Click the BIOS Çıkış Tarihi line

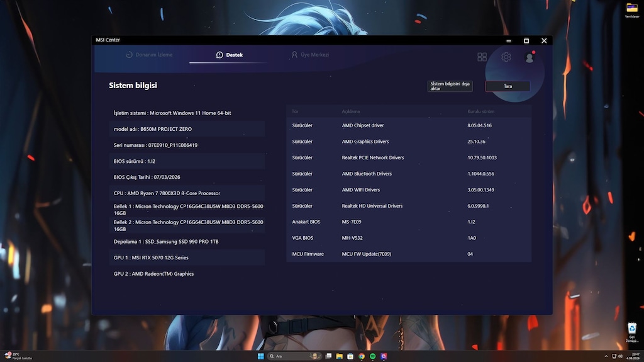[187, 177]
